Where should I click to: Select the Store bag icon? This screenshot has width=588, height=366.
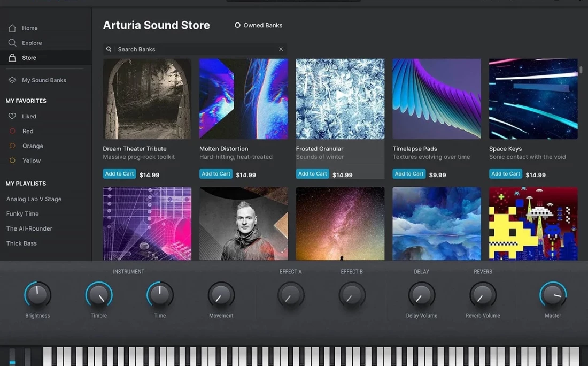click(x=12, y=58)
